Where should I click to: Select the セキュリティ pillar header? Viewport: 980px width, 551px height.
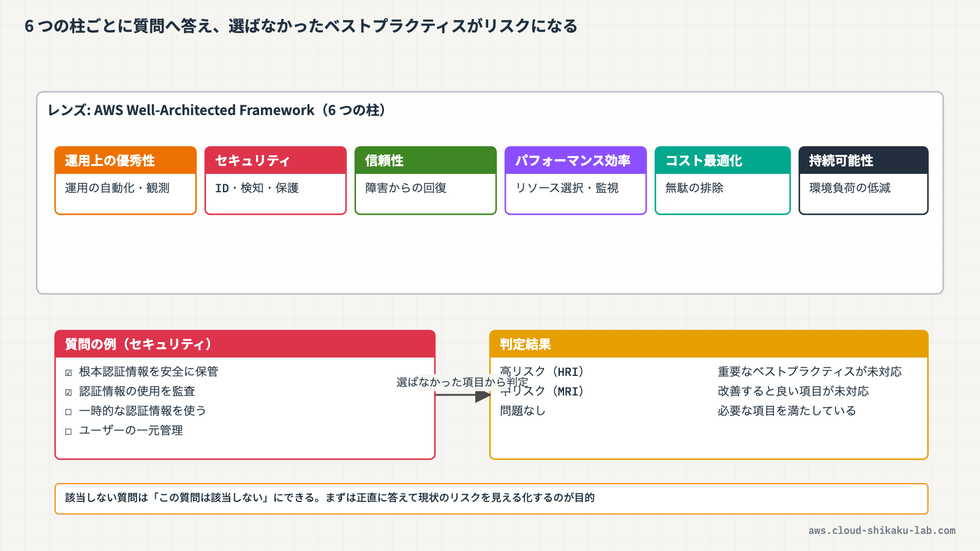(x=276, y=160)
